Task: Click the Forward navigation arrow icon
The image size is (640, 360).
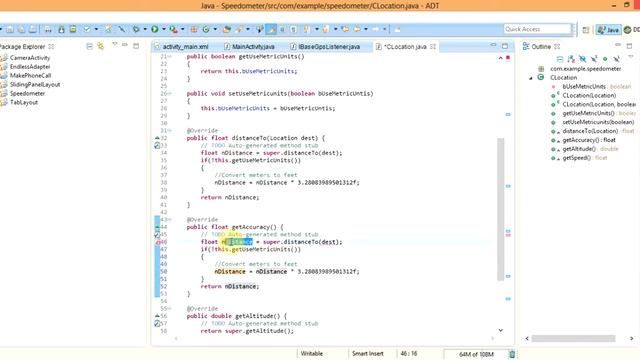Action: [376, 29]
